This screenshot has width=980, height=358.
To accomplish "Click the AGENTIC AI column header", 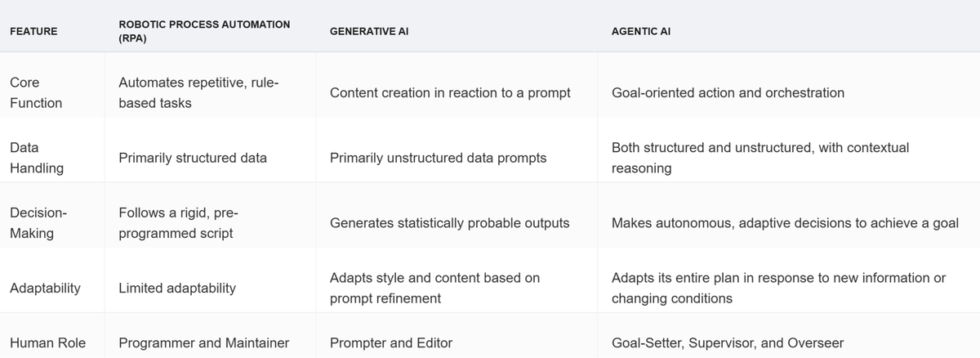I will pos(641,31).
